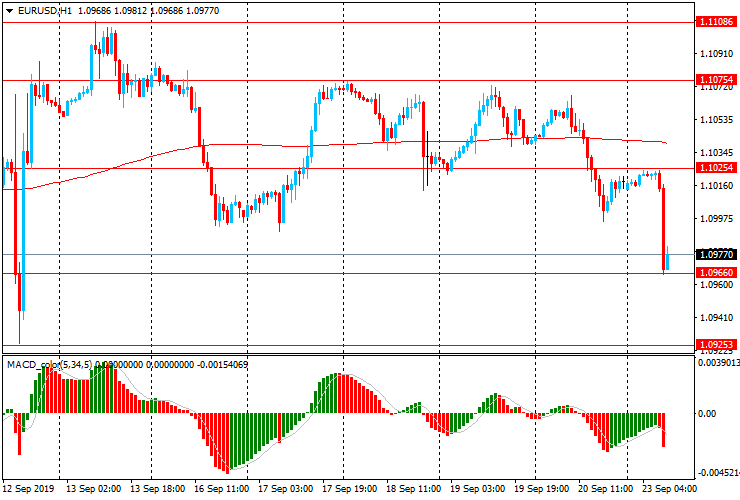Click the 1.10535 price scale value
The width and height of the screenshot is (740, 500).
(x=716, y=119)
